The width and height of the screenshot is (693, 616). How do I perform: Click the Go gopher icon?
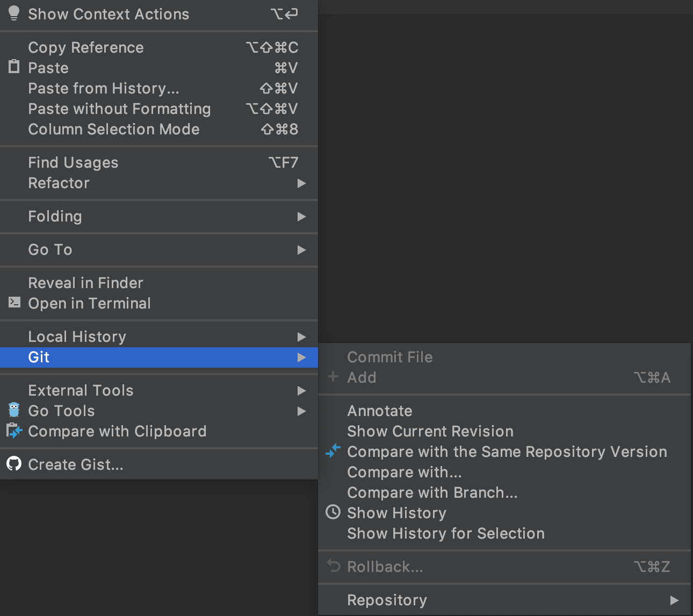click(14, 410)
